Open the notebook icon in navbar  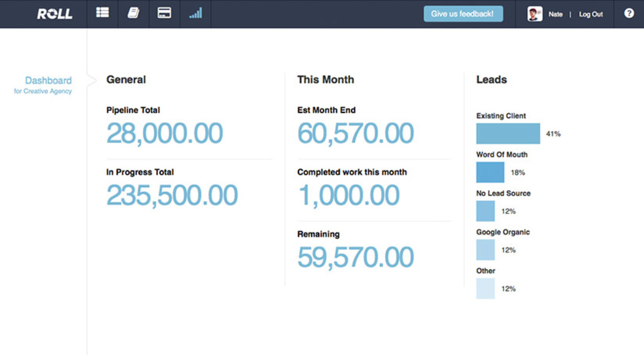point(133,13)
